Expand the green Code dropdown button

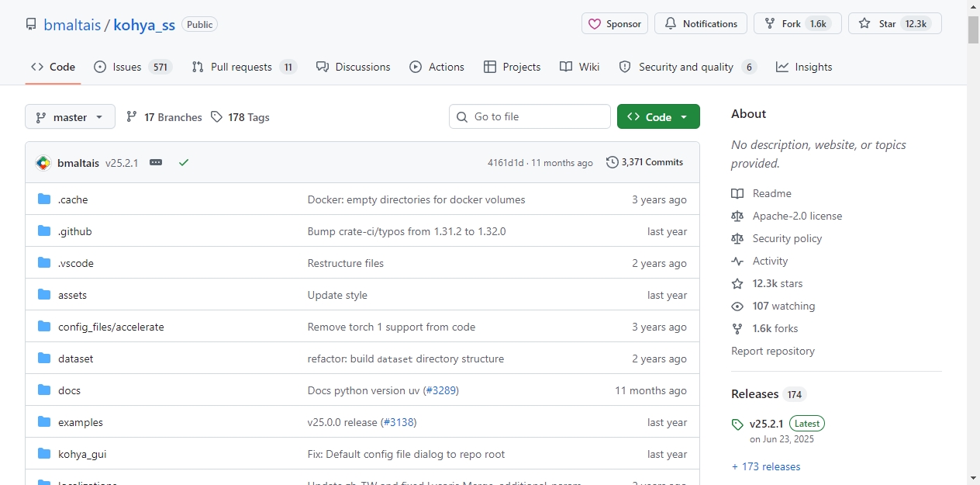click(x=658, y=116)
